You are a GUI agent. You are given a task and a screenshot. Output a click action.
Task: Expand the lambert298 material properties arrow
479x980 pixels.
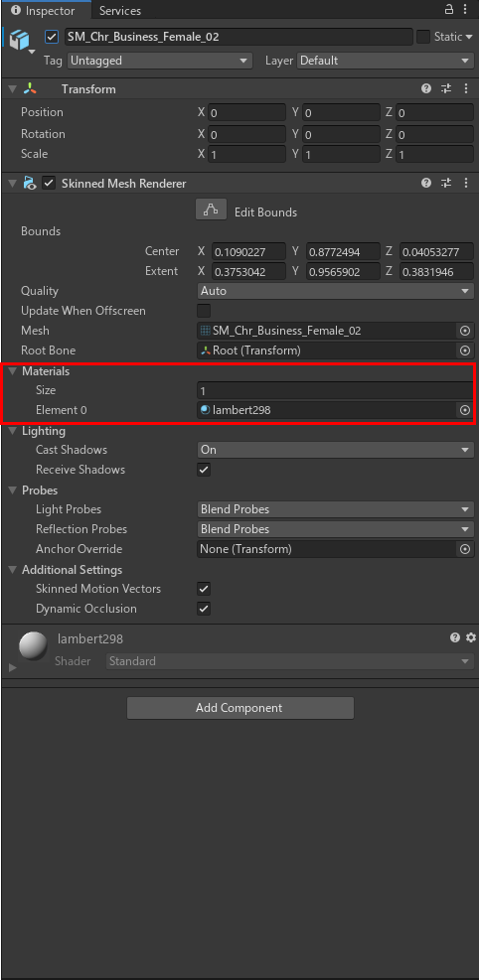[13, 667]
